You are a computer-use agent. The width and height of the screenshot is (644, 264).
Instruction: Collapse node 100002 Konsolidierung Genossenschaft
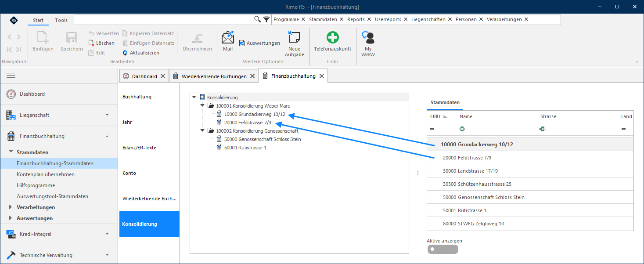point(202,130)
